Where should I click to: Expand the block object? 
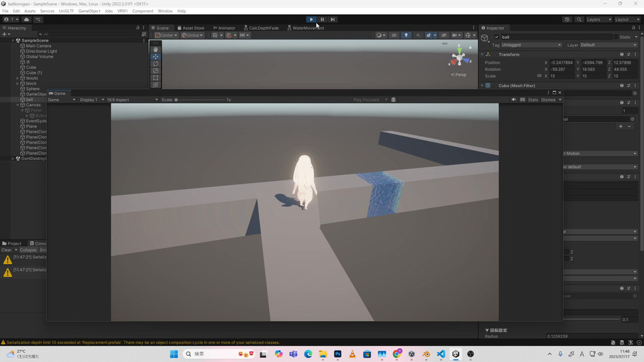(x=17, y=83)
